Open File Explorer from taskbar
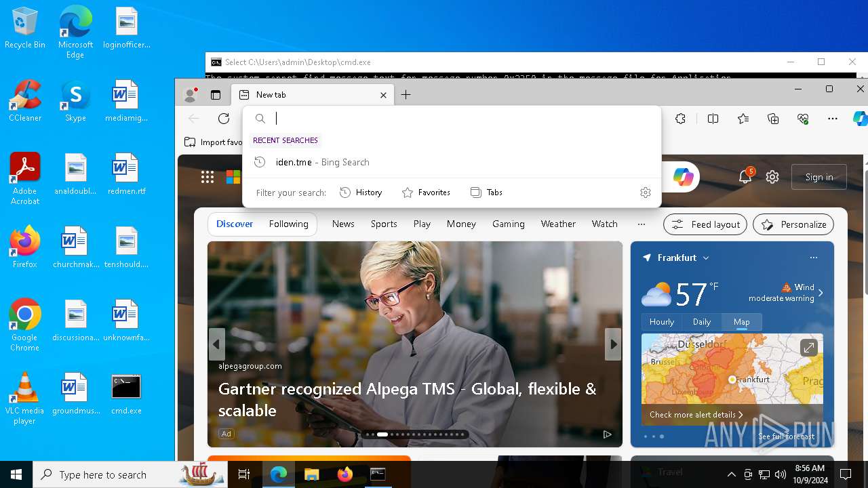 pyautogui.click(x=311, y=474)
